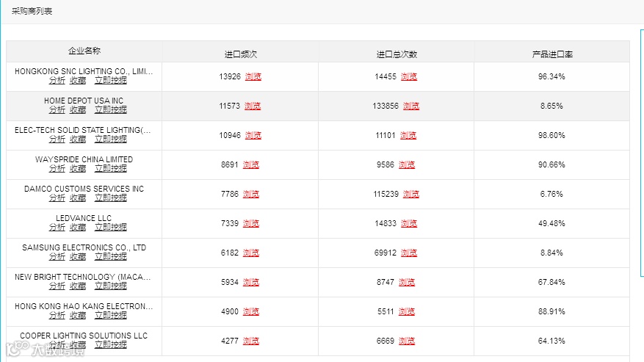Click 立即挖掘 under DAMCO CUSTOMS SERVICES INC
The width and height of the screenshot is (644, 362).
click(x=110, y=198)
